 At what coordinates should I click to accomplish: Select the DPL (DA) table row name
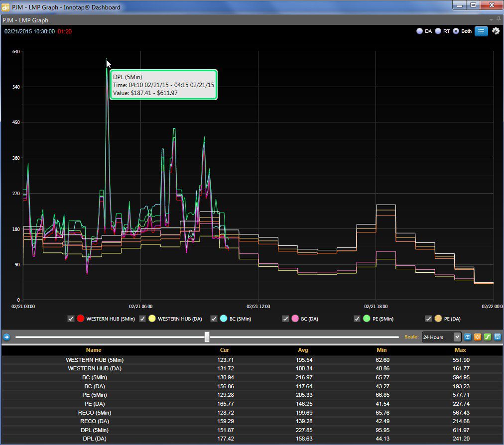95,438
